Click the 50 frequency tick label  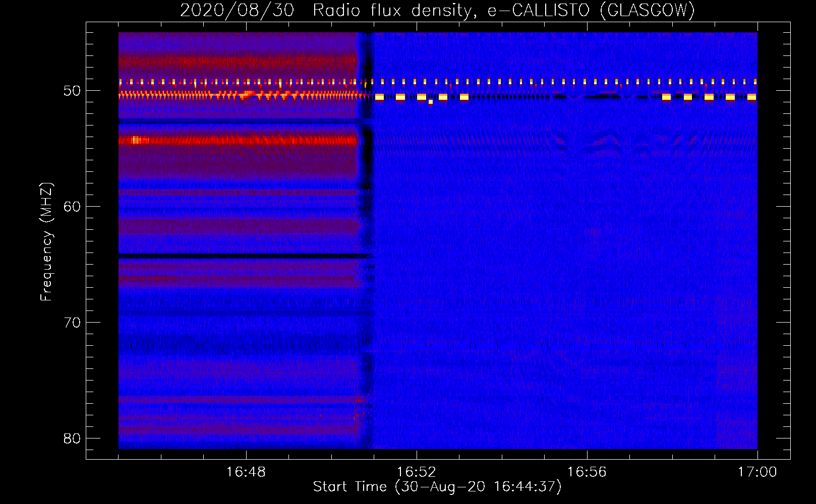pyautogui.click(x=72, y=91)
